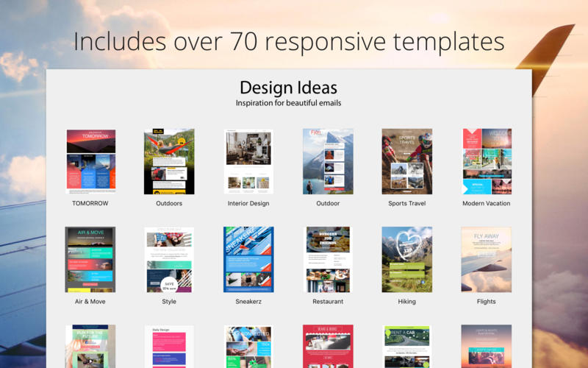Click the "Interior Design" caption text
This screenshot has width=588, height=368.
pyautogui.click(x=248, y=204)
